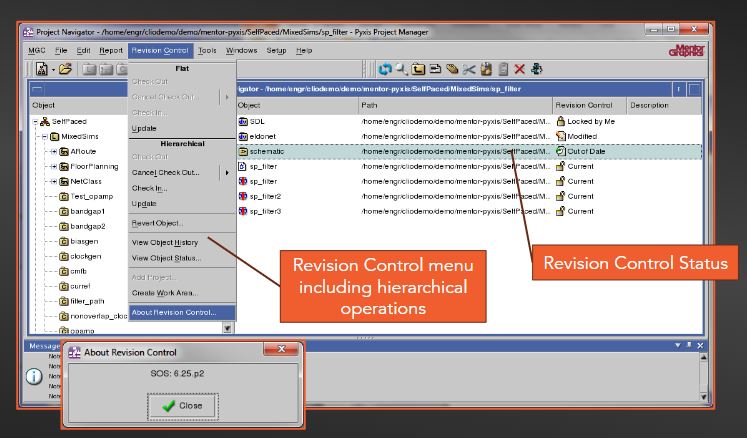Open the Windows menu

[x=242, y=51]
